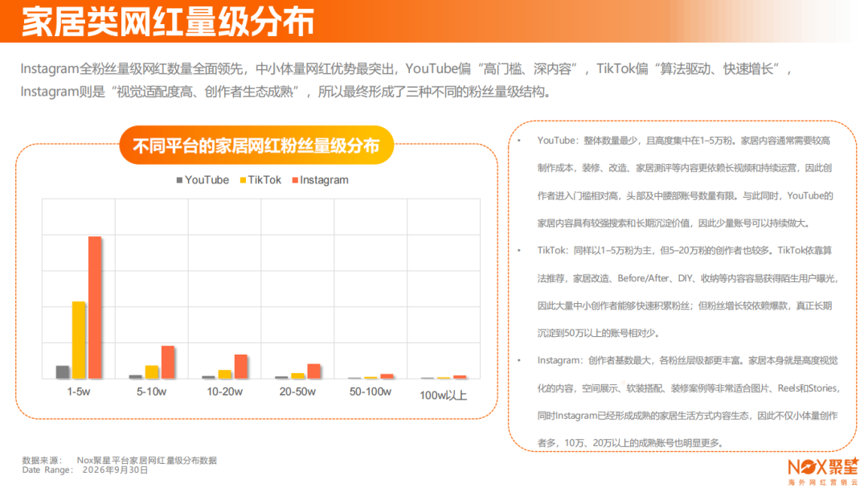The image size is (868, 488).
Task: Click the '5-10w' axis label
Action: pos(152,392)
